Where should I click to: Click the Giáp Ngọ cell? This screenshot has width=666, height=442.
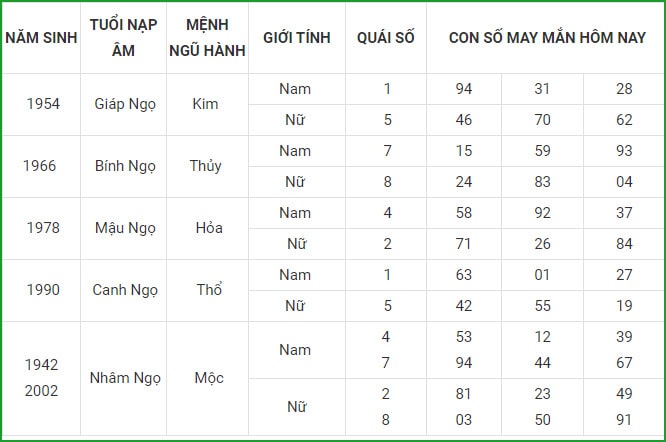click(125, 104)
